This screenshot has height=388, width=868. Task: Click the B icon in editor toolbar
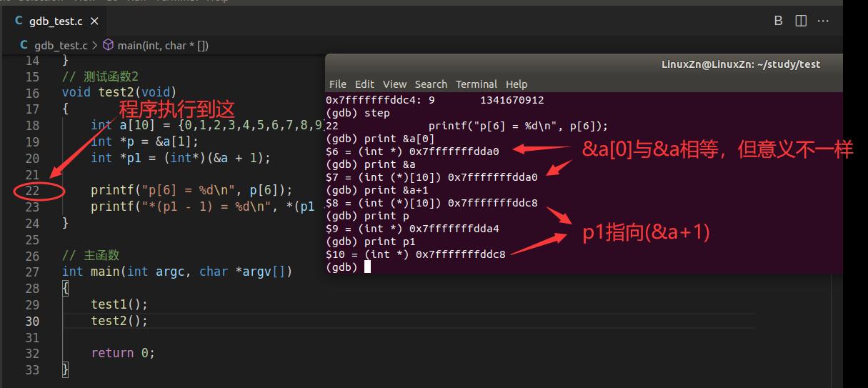pos(779,21)
